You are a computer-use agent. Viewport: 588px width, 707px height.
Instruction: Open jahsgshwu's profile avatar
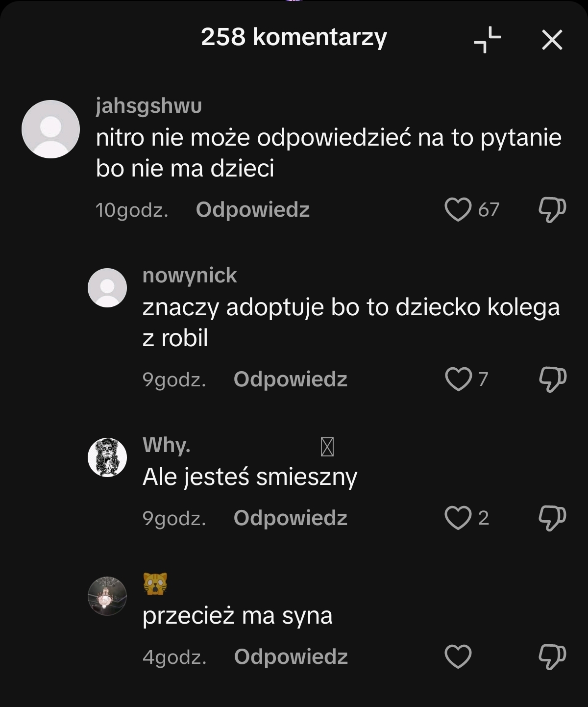click(x=50, y=129)
